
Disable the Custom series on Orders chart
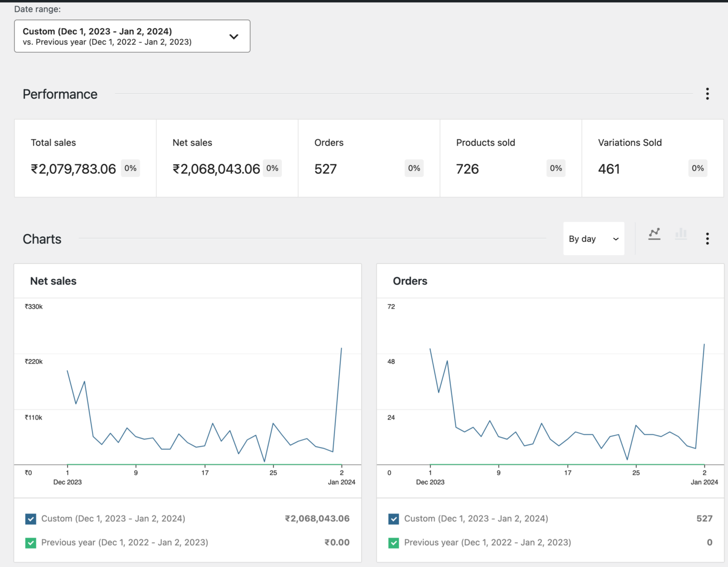pyautogui.click(x=393, y=519)
